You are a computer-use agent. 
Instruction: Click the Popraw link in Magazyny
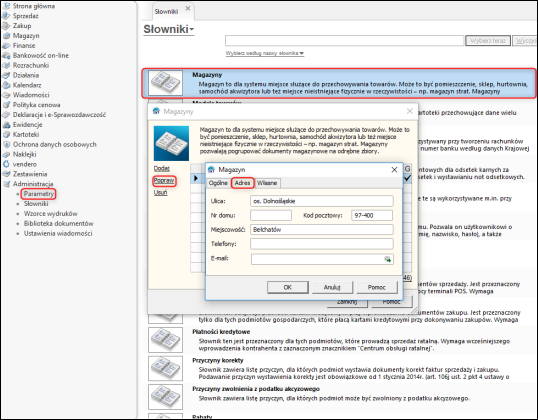(x=164, y=180)
